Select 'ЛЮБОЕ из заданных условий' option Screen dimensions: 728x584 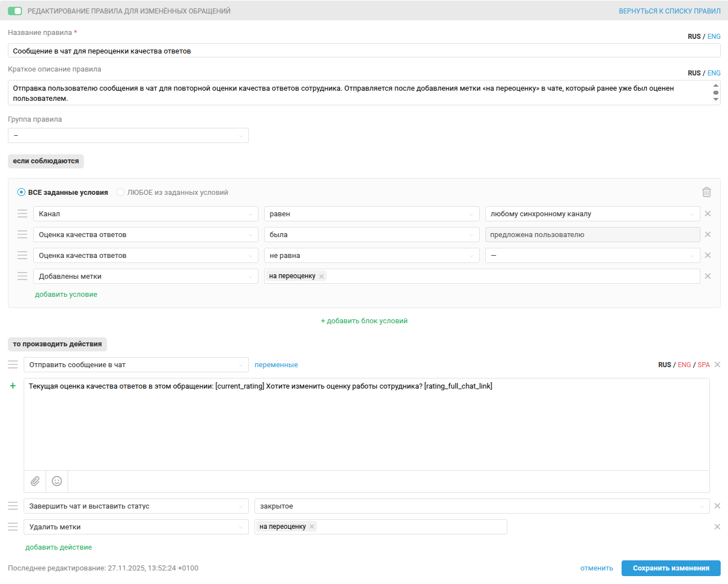point(120,192)
